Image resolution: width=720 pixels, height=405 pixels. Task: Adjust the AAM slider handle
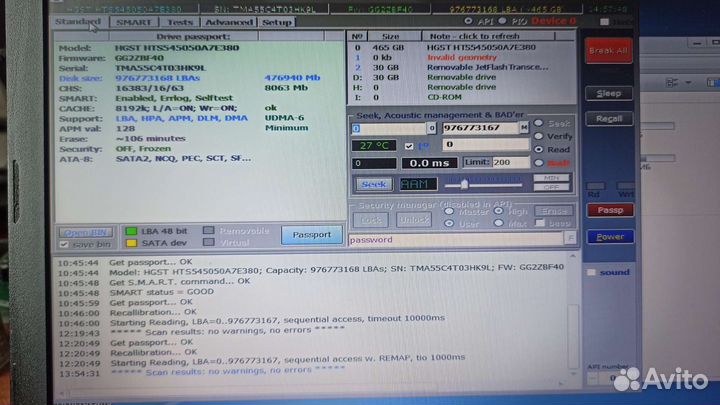[x=464, y=185]
